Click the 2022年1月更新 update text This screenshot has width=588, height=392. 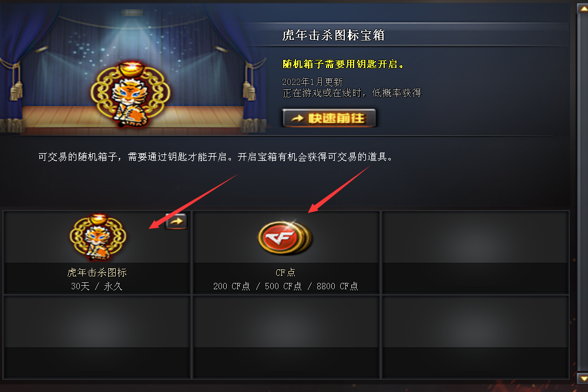313,82
